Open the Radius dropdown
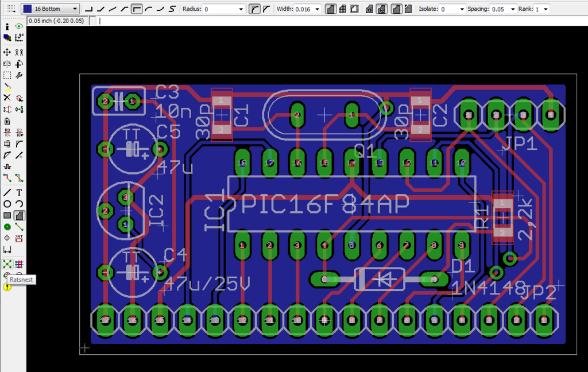 (x=241, y=9)
